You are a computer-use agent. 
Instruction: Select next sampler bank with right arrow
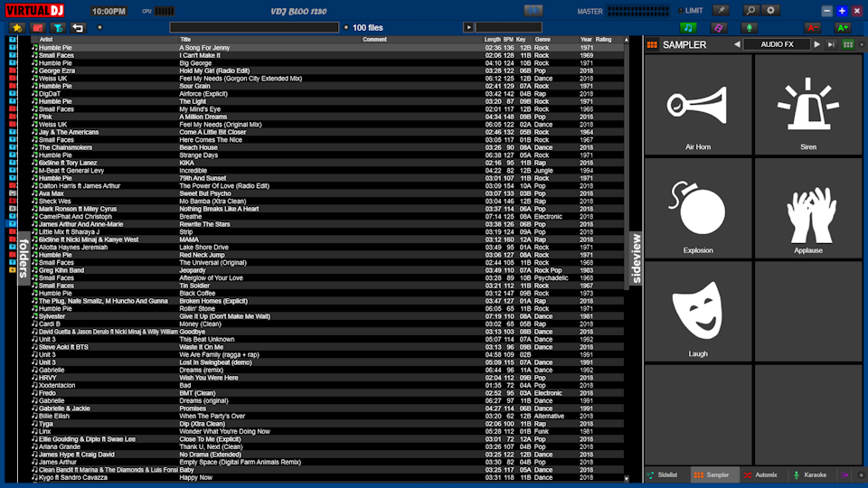pos(817,45)
